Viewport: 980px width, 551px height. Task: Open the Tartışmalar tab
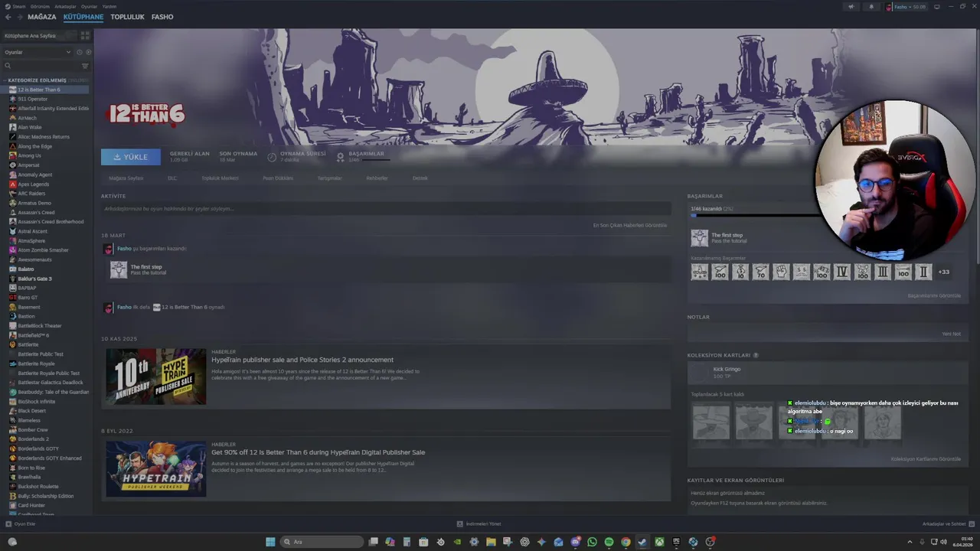(x=330, y=178)
